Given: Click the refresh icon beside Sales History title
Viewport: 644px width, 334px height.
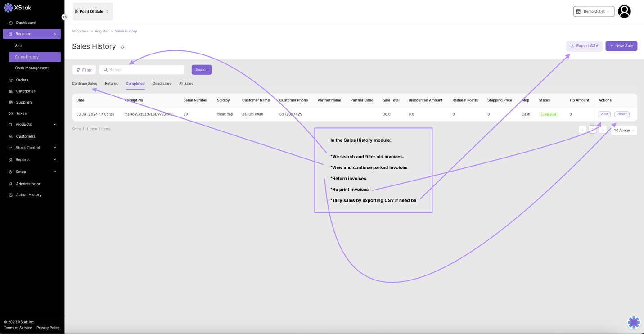Looking at the screenshot, I should tap(122, 47).
